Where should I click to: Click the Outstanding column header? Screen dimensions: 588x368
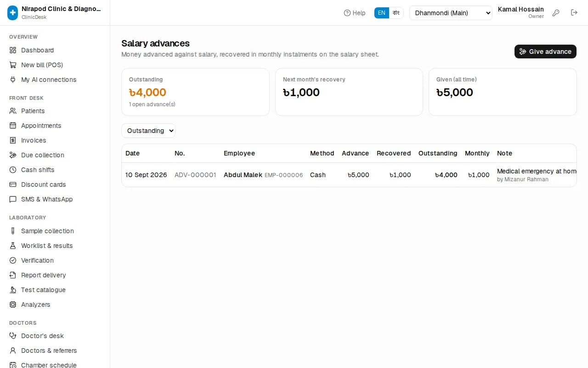click(438, 153)
